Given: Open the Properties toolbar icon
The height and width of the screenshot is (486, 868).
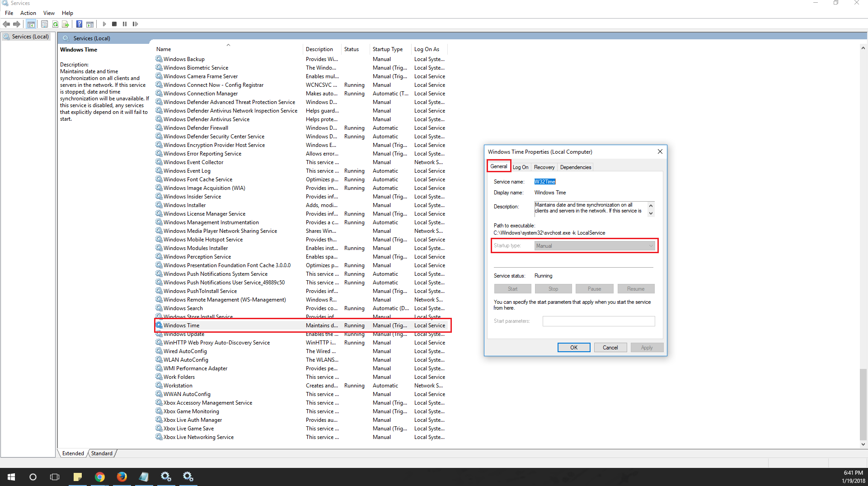Looking at the screenshot, I should pyautogui.click(x=44, y=24).
